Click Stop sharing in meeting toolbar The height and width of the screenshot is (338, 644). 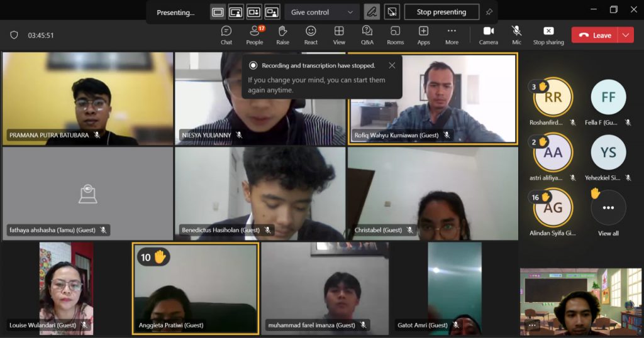click(x=548, y=35)
